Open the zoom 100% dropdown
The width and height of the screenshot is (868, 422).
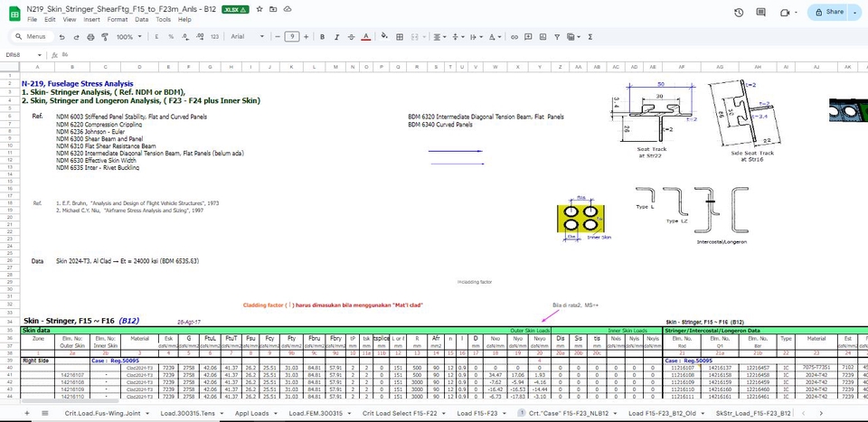pos(128,37)
